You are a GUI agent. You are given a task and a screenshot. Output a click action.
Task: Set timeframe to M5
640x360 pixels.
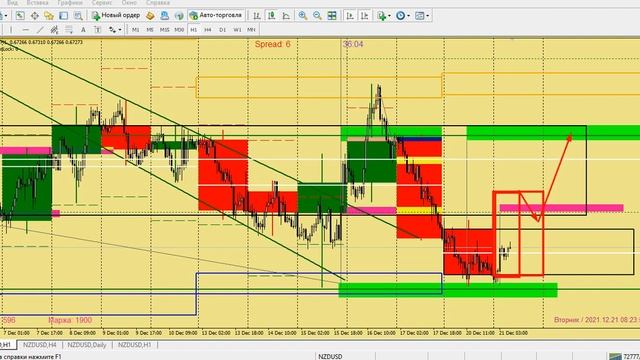coord(150,30)
